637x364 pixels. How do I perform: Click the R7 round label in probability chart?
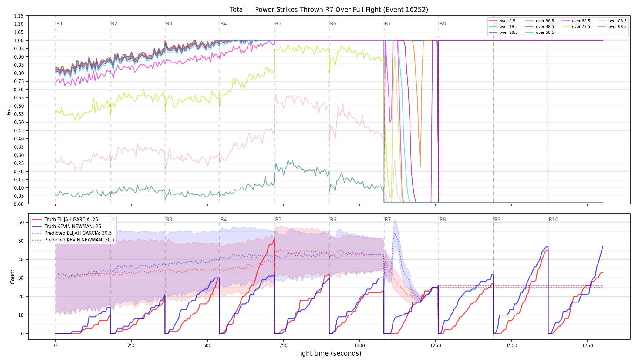388,24
